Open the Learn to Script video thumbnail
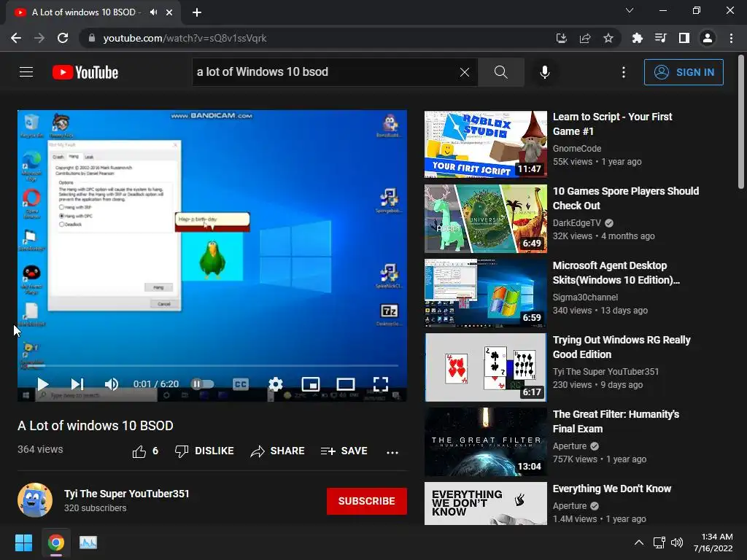The width and height of the screenshot is (747, 560). click(x=485, y=144)
